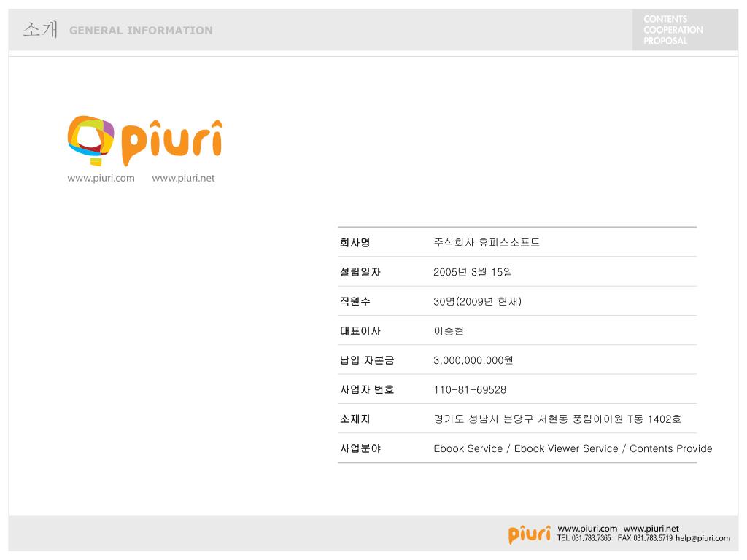
Task: Click the colorful piuri balloon logo icon
Action: click(91, 141)
